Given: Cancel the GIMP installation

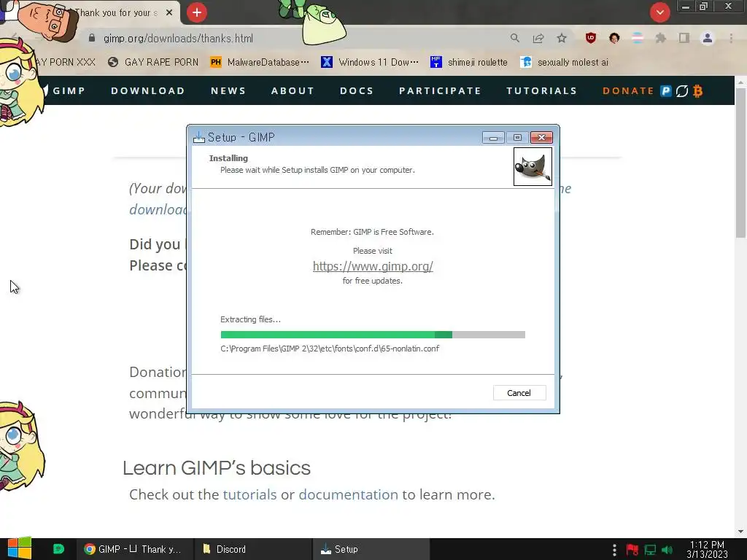Looking at the screenshot, I should [519, 393].
